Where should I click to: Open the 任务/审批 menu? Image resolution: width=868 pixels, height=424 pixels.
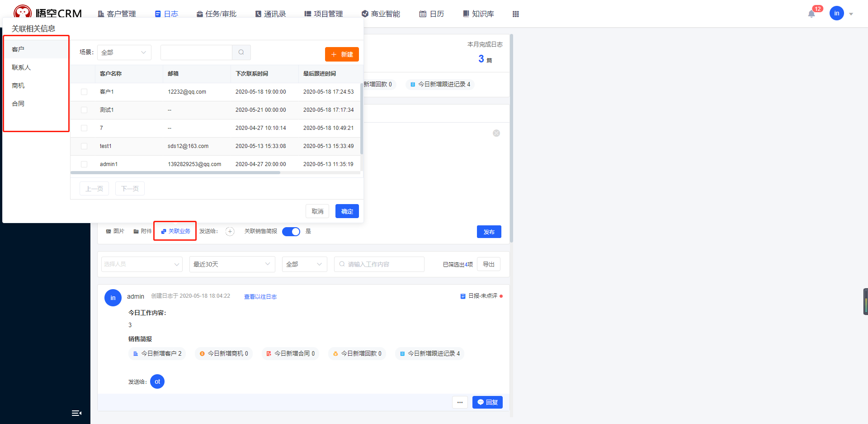point(217,14)
